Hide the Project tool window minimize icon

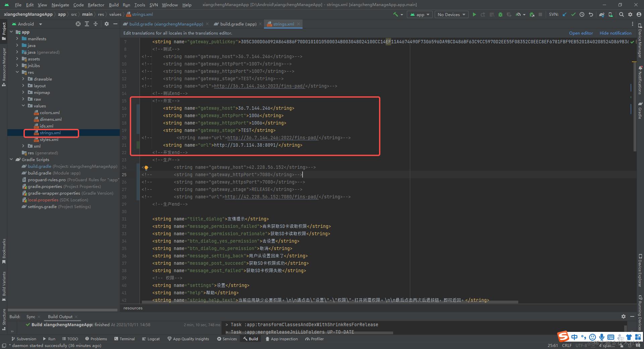[x=115, y=24]
